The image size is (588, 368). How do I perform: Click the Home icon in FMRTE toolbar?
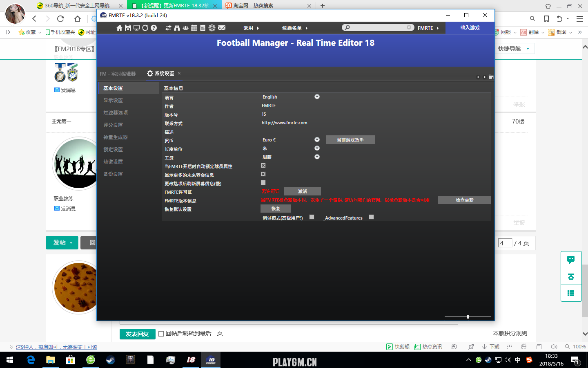point(119,28)
